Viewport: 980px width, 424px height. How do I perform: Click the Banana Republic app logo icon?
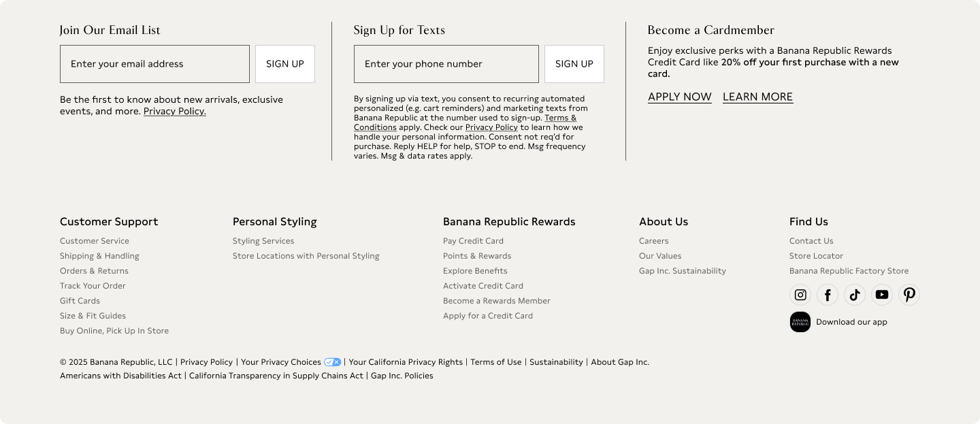point(800,322)
